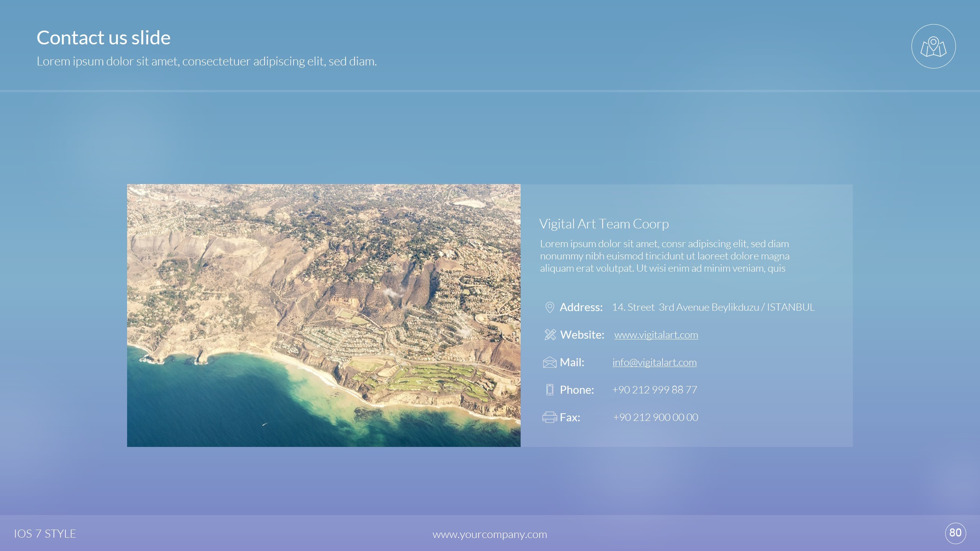The height and width of the screenshot is (551, 980).
Task: Click the Phone handset icon
Action: click(x=549, y=390)
